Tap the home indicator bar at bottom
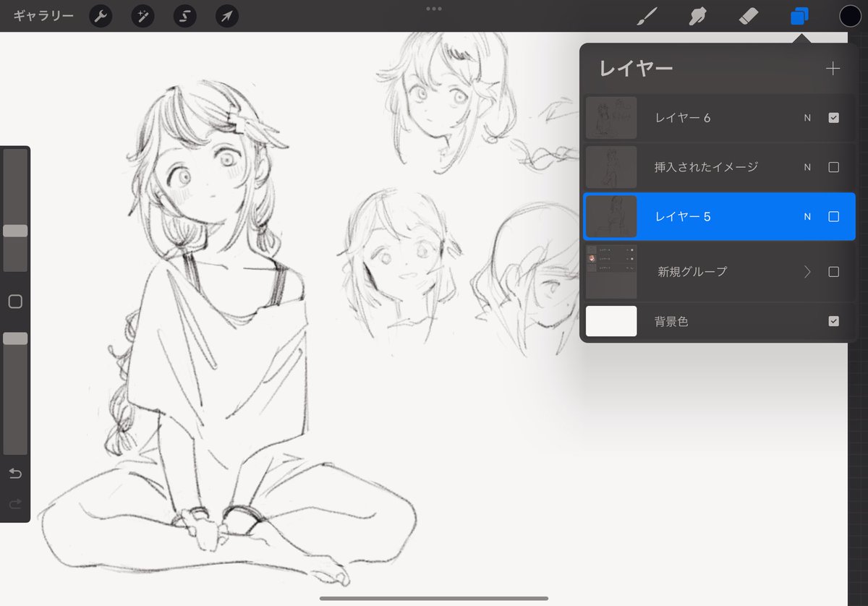868x606 pixels. pyautogui.click(x=434, y=598)
